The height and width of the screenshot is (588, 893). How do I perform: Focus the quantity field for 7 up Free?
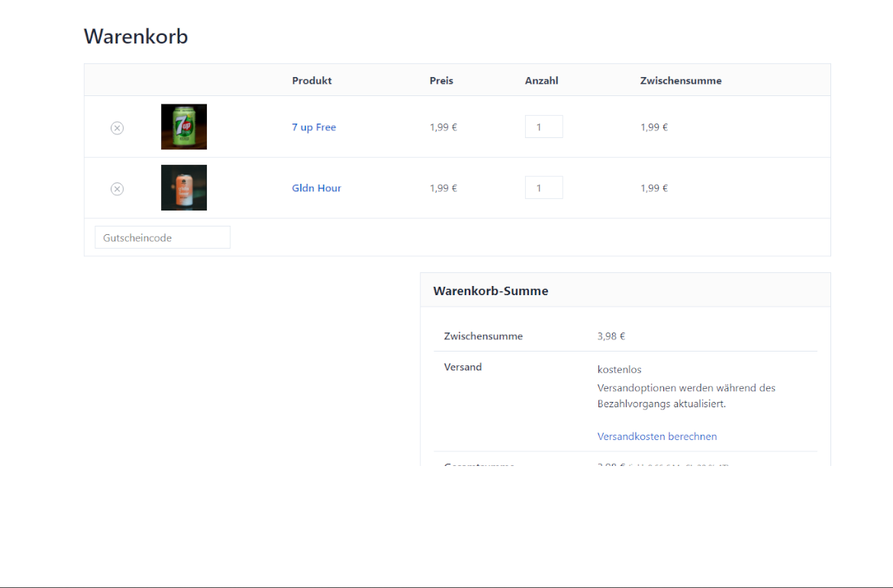544,127
